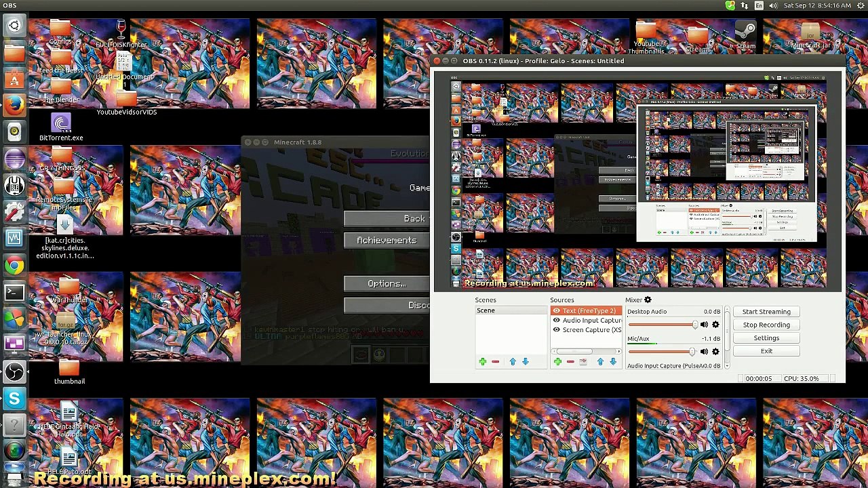Open the Minecraft.jar desktop file
The image size is (868, 488).
(x=810, y=35)
